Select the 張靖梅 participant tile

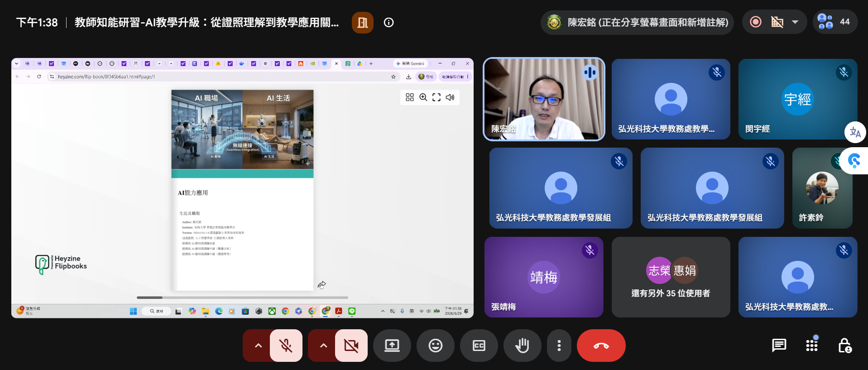pyautogui.click(x=544, y=277)
